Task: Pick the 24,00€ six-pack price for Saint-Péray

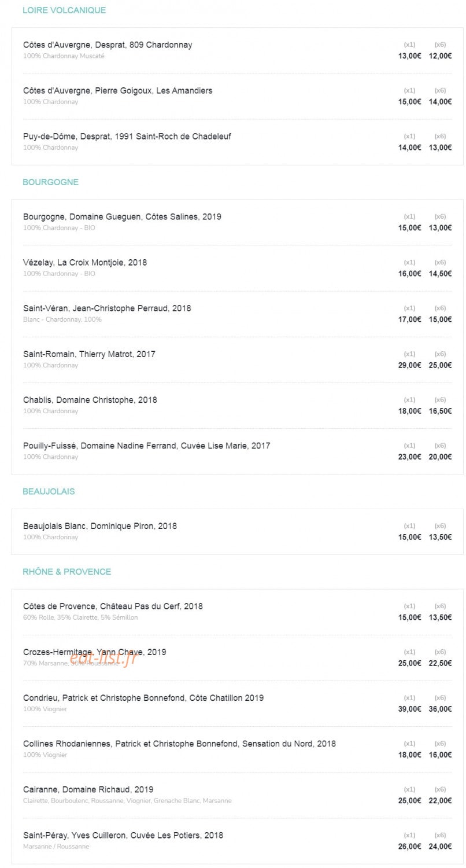Action: (440, 847)
